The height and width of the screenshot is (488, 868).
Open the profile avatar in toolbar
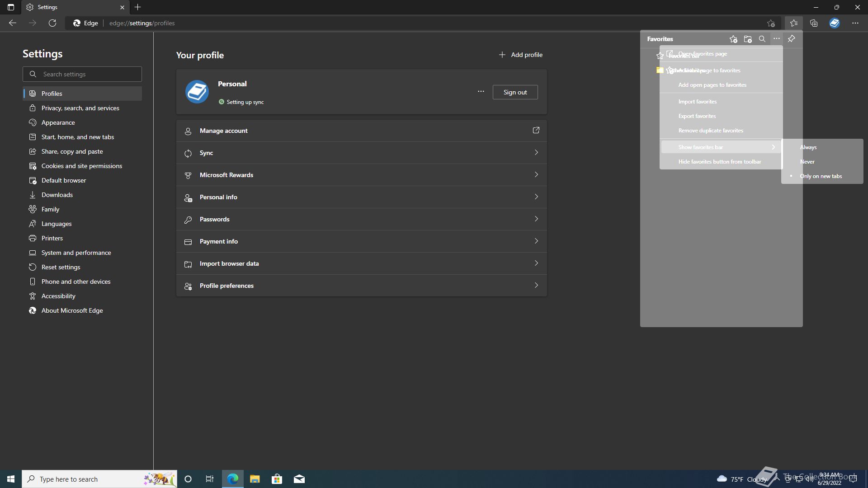pos(835,23)
